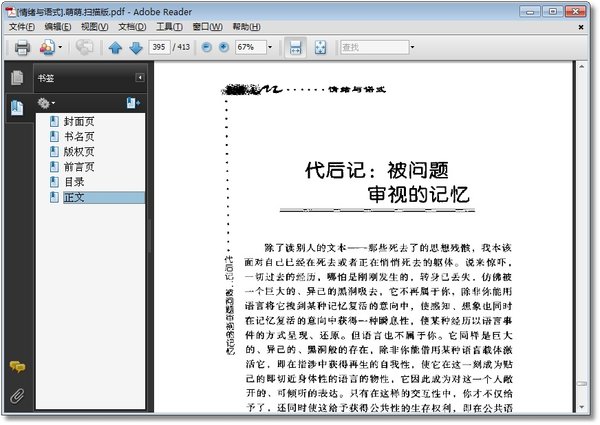Open the Attachments paperclip panel icon
The image size is (600, 425).
(x=17, y=396)
